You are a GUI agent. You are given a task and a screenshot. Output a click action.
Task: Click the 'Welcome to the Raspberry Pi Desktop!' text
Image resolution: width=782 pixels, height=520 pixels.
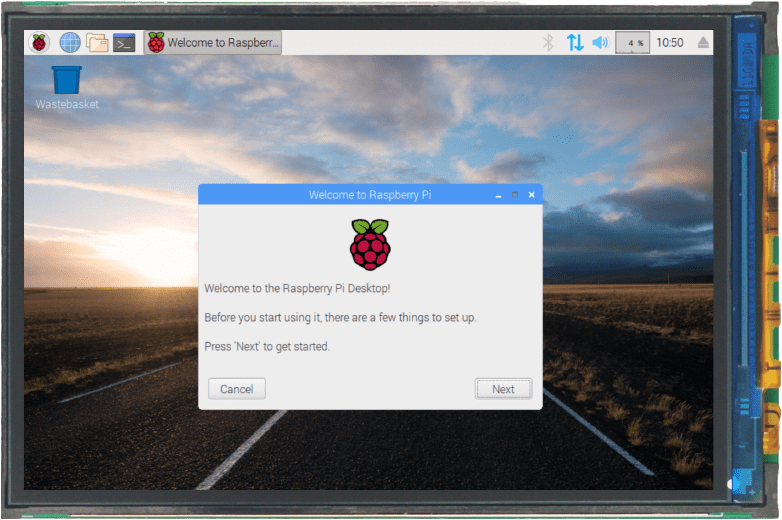pos(297,289)
